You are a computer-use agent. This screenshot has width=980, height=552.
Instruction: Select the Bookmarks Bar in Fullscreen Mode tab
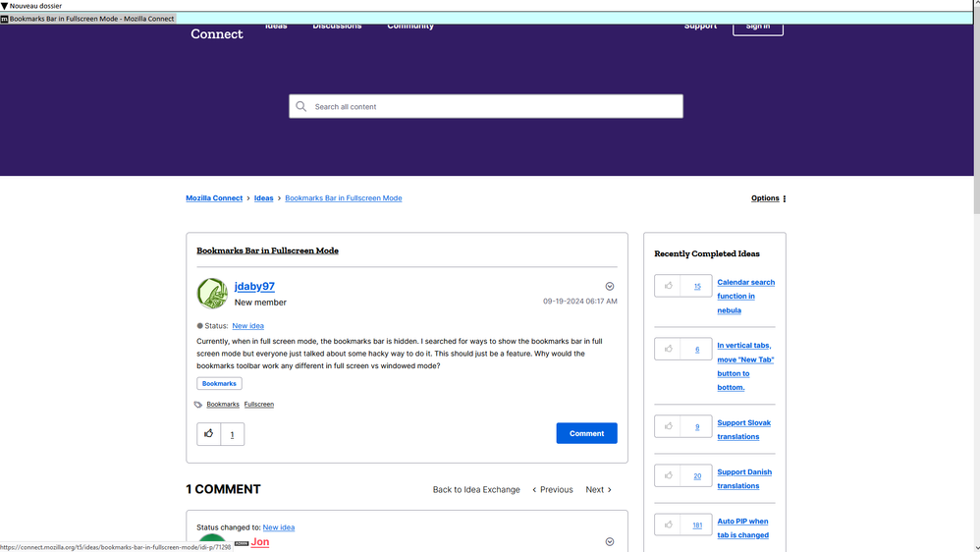click(87, 19)
